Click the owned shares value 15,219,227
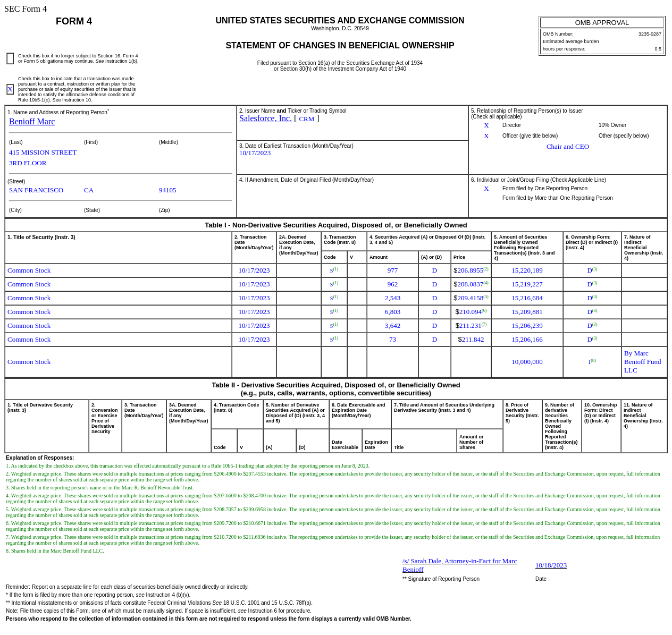672x635 pixels. [527, 284]
